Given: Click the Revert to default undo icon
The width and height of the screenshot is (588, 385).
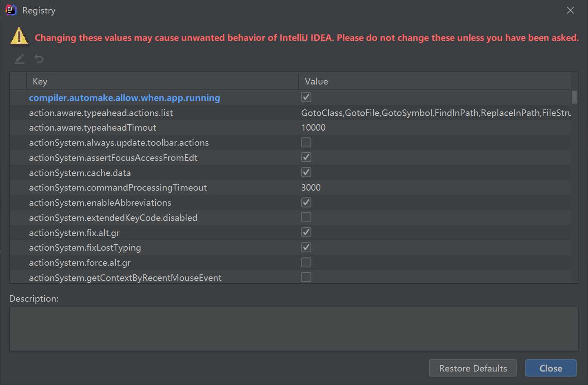Looking at the screenshot, I should 39,59.
